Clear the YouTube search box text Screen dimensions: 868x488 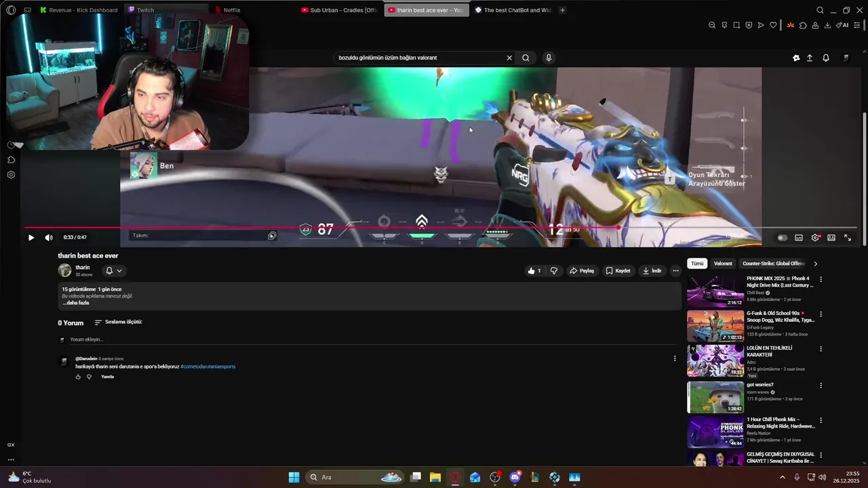tap(509, 58)
